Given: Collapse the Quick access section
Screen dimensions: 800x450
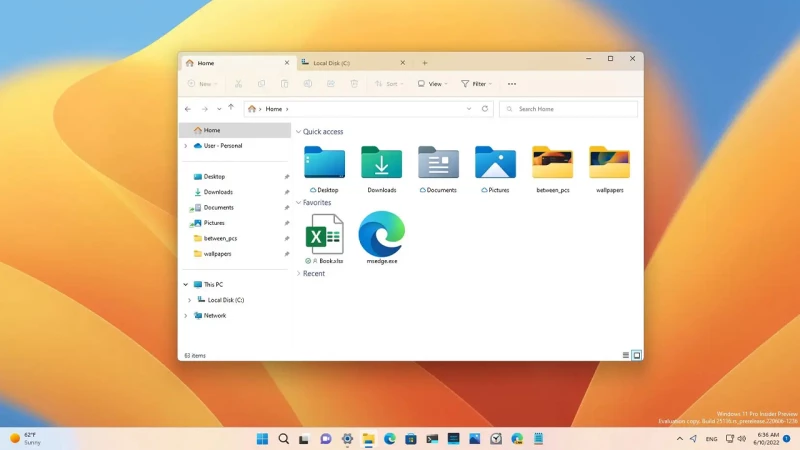Looking at the screenshot, I should (298, 132).
